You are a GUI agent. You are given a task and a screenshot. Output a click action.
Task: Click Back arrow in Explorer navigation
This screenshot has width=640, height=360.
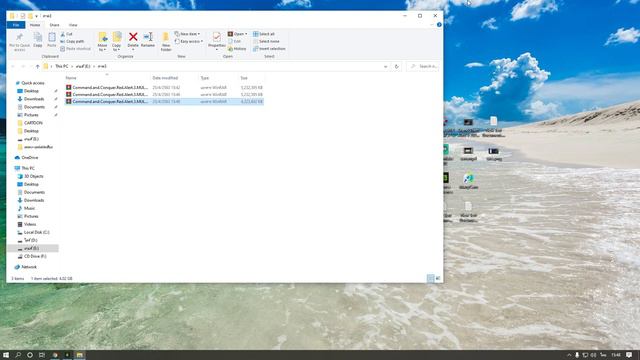(13, 66)
